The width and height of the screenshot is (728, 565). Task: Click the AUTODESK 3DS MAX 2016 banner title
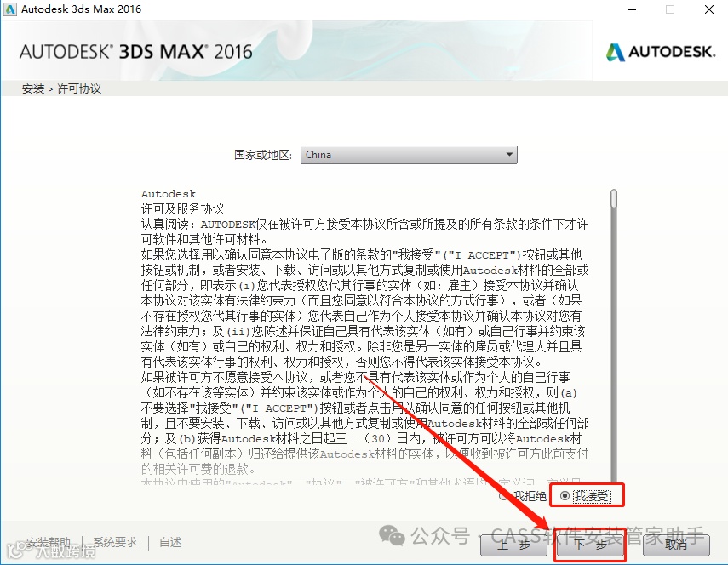click(136, 52)
